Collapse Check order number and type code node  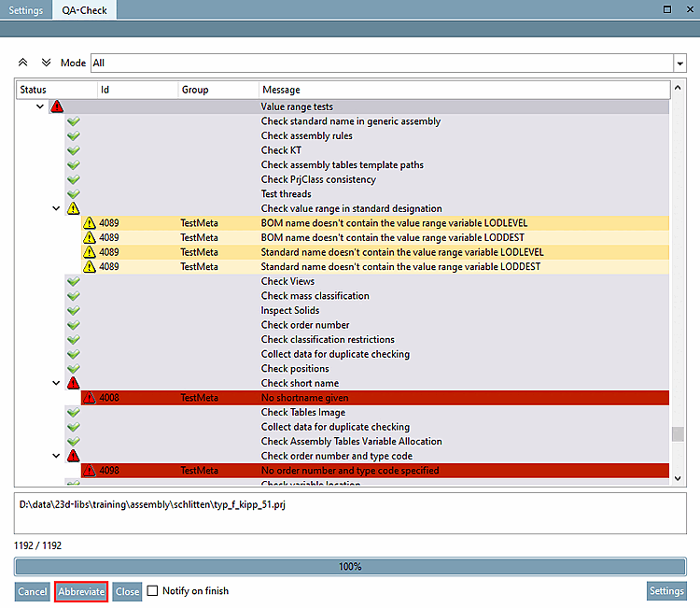(x=56, y=456)
